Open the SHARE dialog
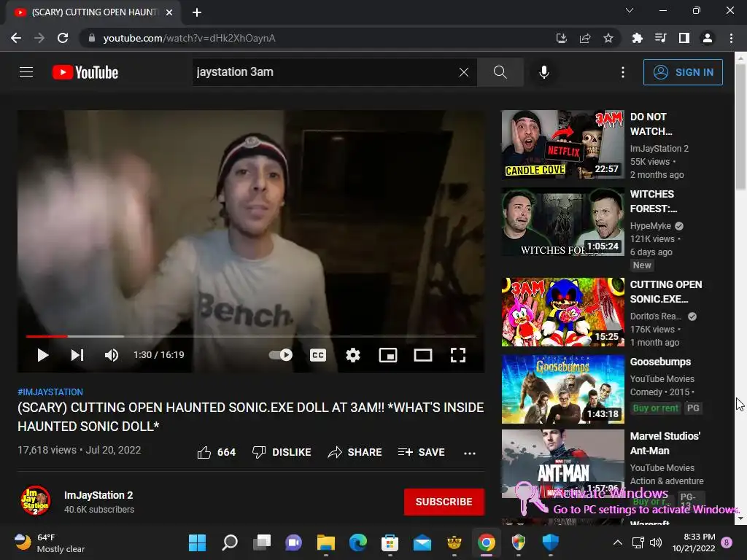747x560 pixels. [355, 452]
